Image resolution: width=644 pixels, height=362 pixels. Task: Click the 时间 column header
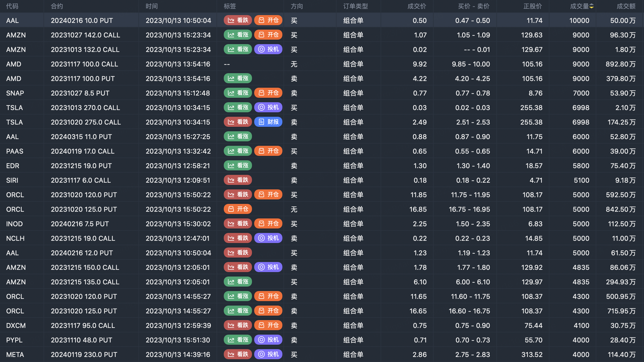[x=152, y=6]
